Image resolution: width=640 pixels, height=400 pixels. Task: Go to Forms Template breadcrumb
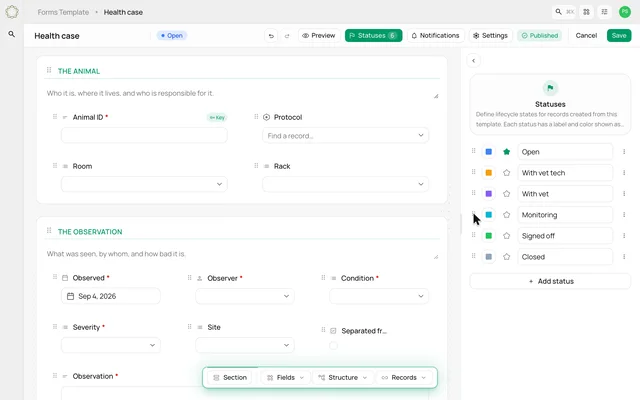pos(63,12)
